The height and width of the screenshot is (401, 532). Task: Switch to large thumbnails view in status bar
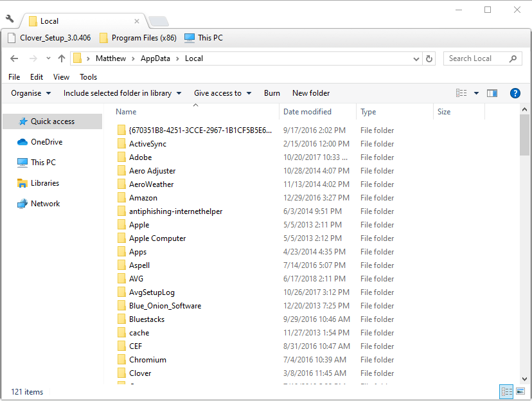tap(520, 392)
